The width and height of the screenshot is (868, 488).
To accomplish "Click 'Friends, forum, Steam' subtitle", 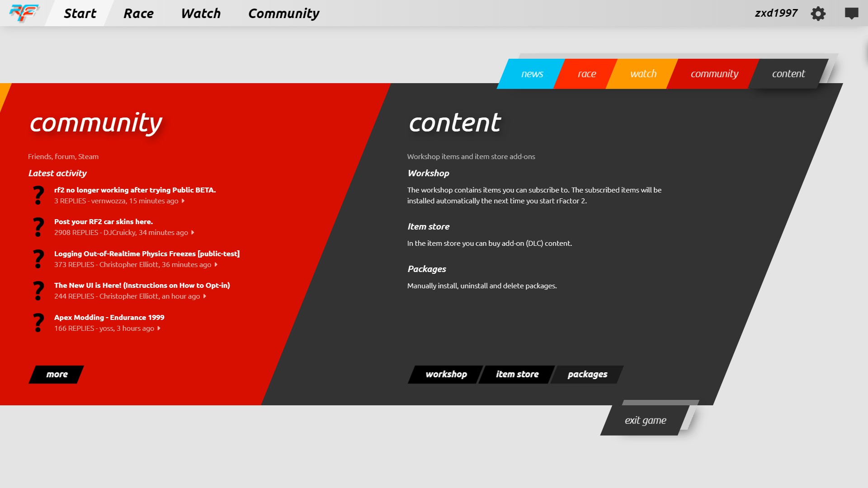I will [63, 157].
